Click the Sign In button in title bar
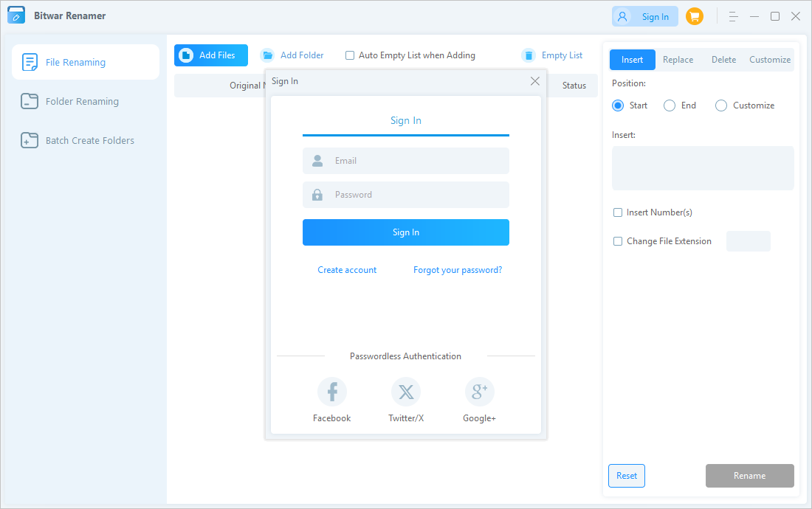Screen dimensions: 812x509 point(644,16)
